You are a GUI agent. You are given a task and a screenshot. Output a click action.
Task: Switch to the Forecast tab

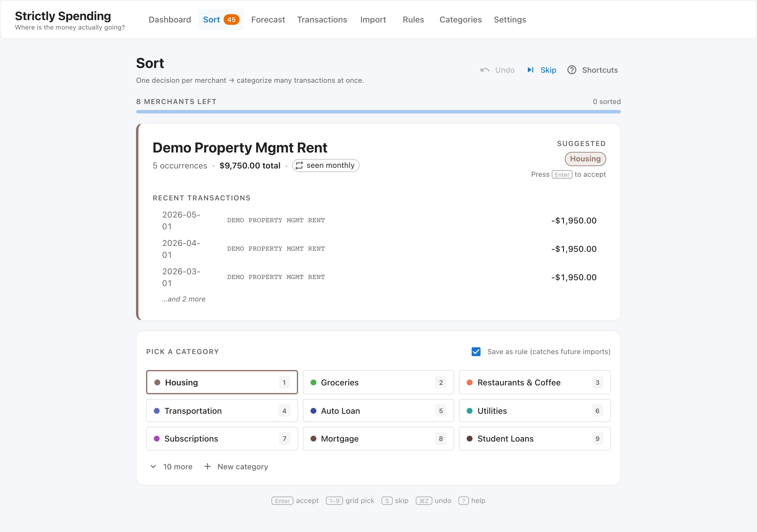tap(268, 20)
